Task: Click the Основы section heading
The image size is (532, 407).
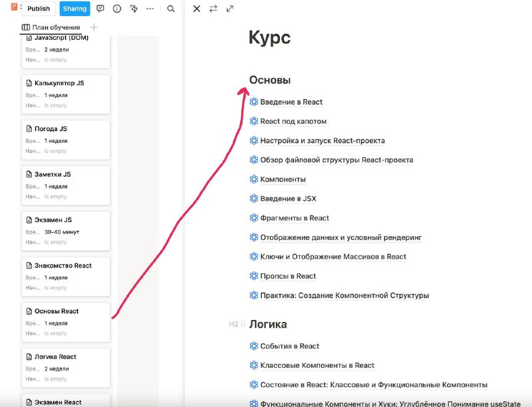Action: [x=270, y=80]
